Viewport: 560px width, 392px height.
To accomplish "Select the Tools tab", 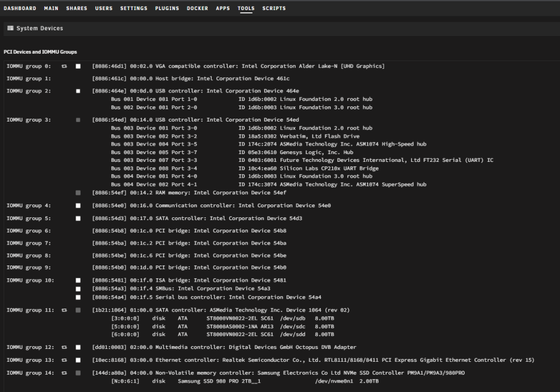I will coord(246,8).
